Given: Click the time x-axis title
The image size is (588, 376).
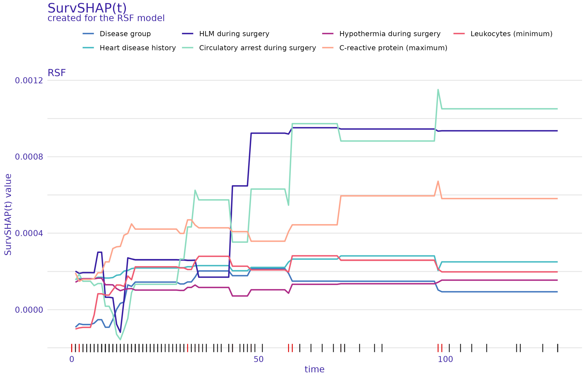Looking at the screenshot, I should [314, 369].
